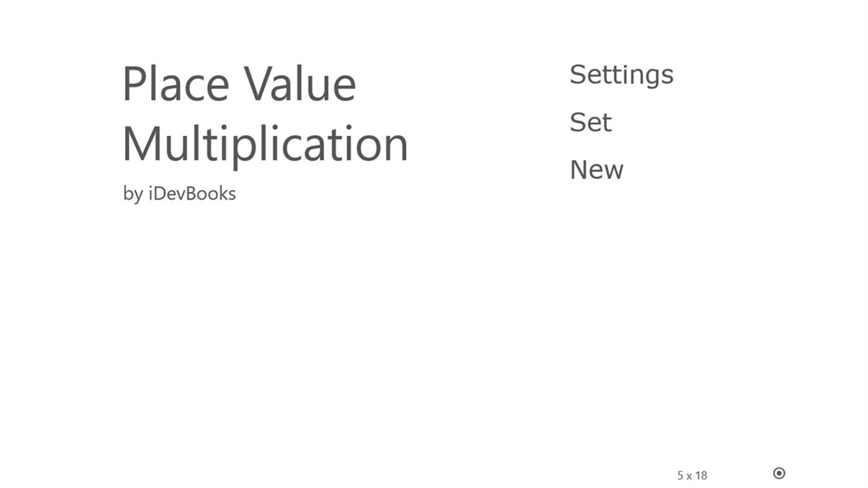This screenshot has height=488, width=868.
Task: Open the Set number range chooser
Action: (x=590, y=122)
